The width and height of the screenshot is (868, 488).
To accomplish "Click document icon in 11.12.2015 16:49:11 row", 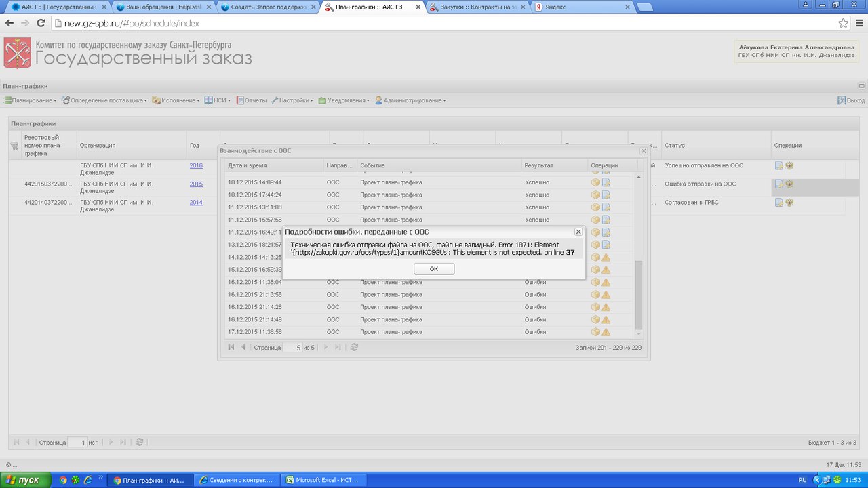I will tap(606, 232).
